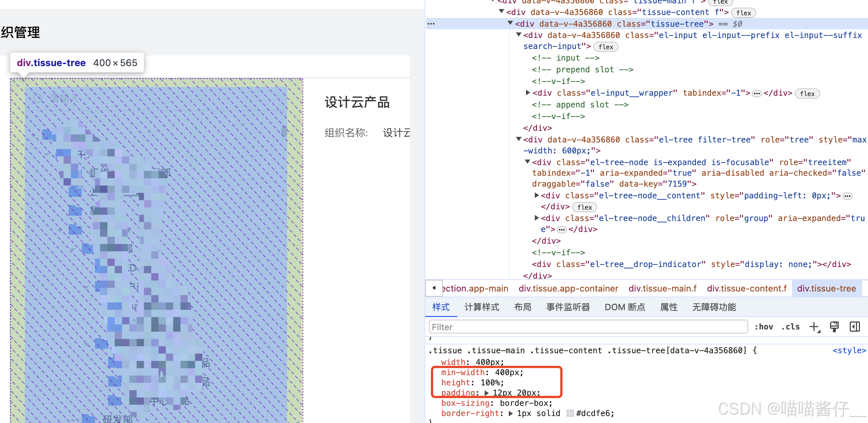Click the flex badge next to tissue-content

(x=743, y=13)
